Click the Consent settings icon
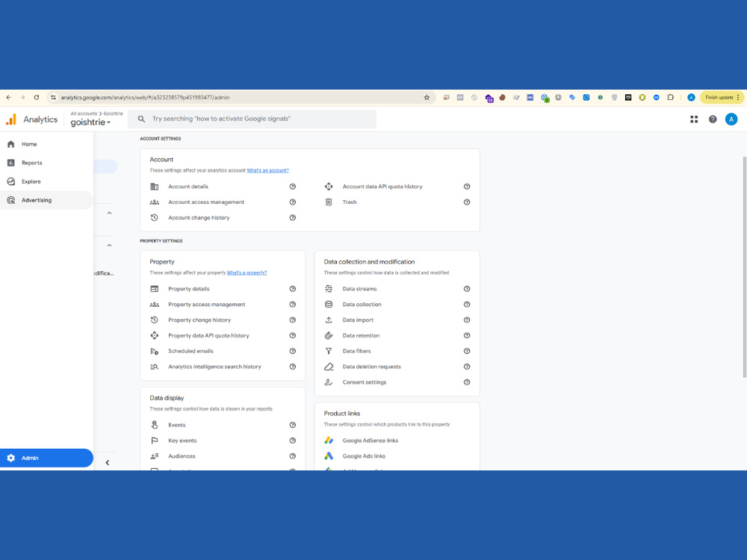 pyautogui.click(x=329, y=382)
